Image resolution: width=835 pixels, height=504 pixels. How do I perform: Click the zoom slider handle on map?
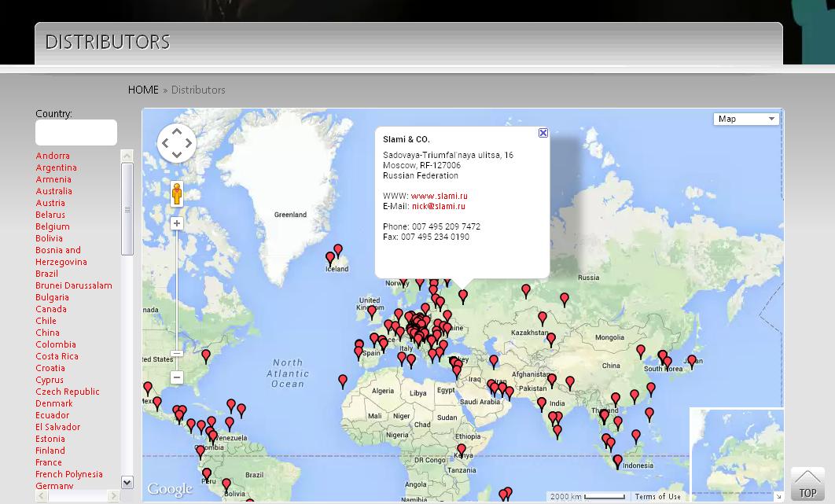click(177, 354)
